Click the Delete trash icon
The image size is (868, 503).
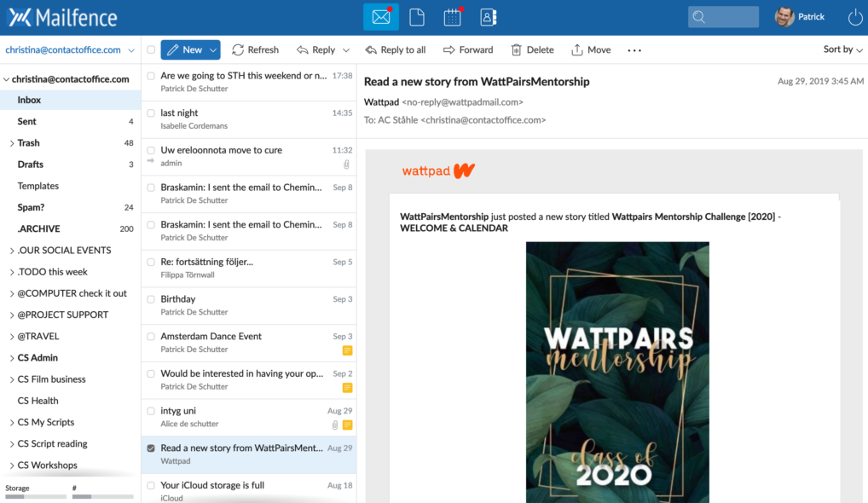(516, 49)
